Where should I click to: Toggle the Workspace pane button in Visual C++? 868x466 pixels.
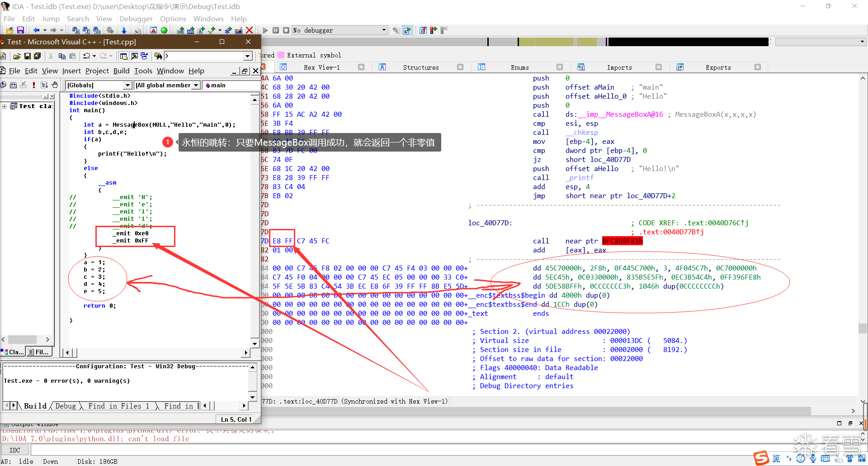click(123, 56)
